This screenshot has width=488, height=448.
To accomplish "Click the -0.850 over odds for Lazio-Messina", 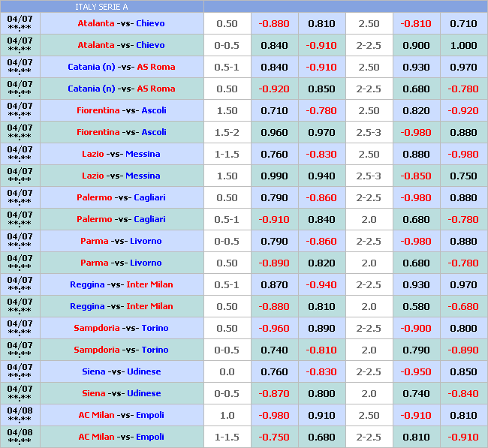I will [416, 176].
